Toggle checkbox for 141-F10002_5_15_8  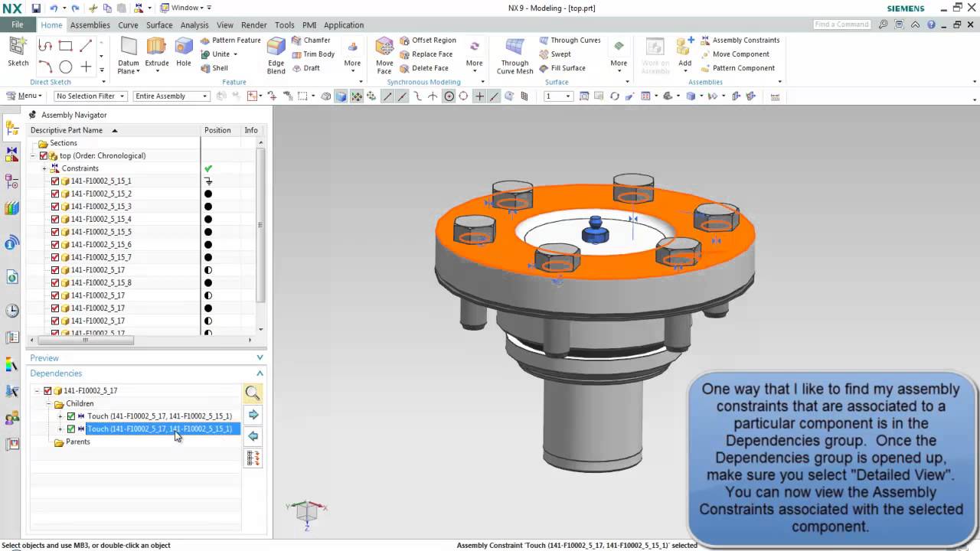55,283
